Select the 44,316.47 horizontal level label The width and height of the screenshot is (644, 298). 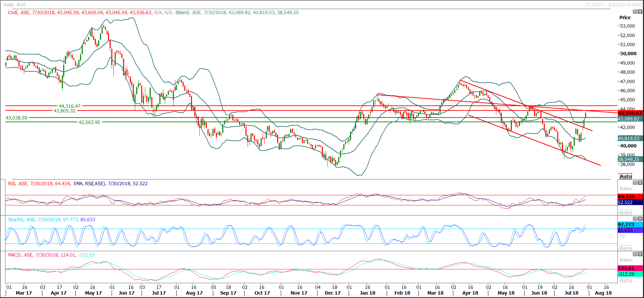pyautogui.click(x=70, y=106)
